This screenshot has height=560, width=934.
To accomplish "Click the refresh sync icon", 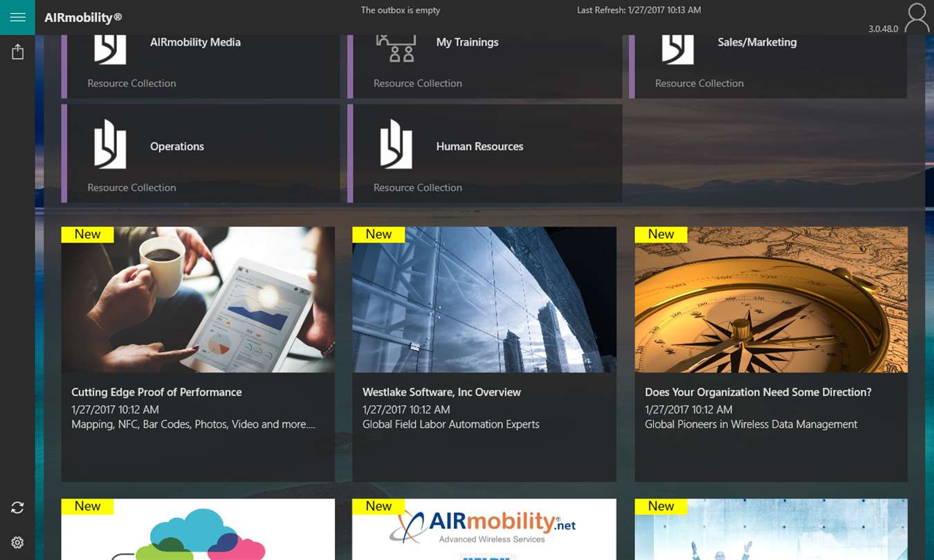I will pos(17,507).
